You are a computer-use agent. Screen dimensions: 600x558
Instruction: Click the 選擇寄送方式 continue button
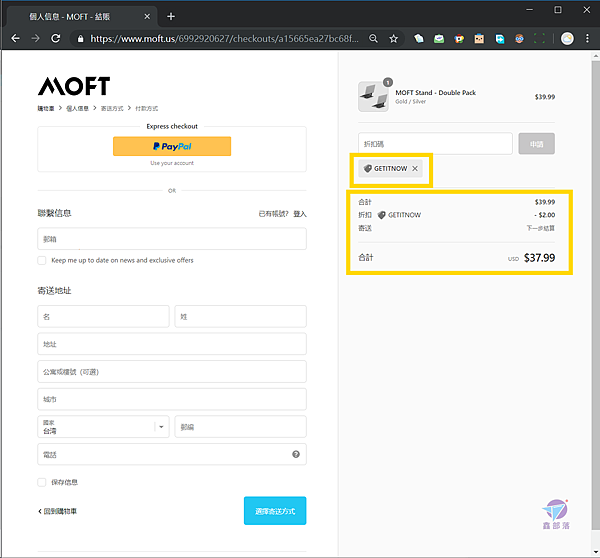coord(275,511)
